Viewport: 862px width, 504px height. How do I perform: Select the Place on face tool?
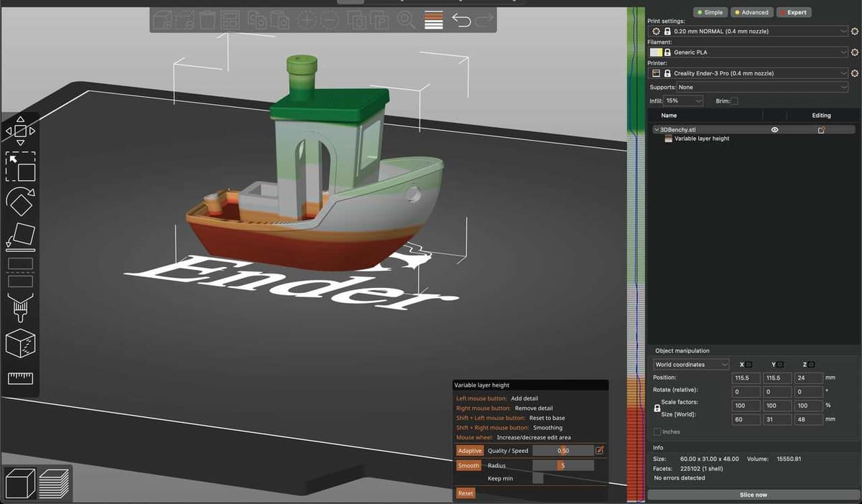point(20,236)
